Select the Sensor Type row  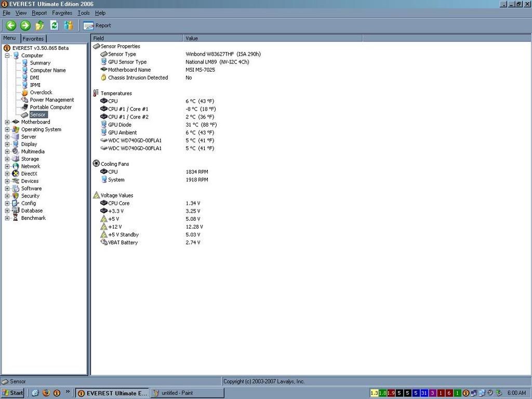tap(180, 54)
